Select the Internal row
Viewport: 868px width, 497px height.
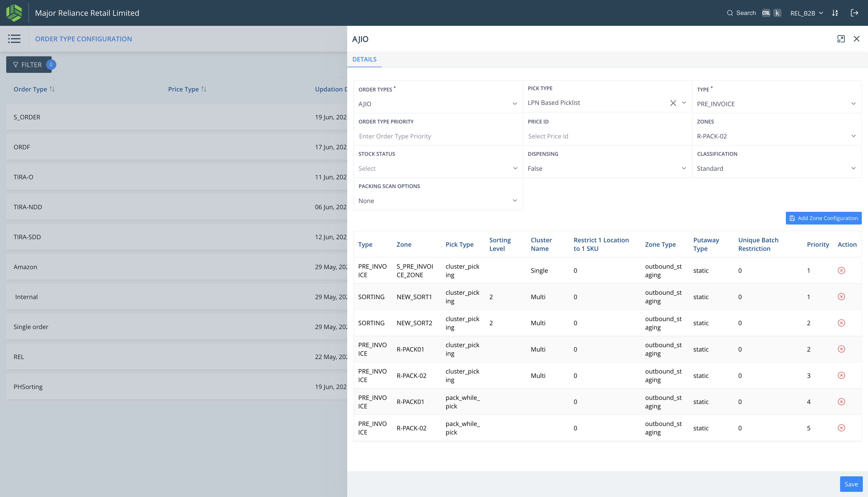coord(176,297)
